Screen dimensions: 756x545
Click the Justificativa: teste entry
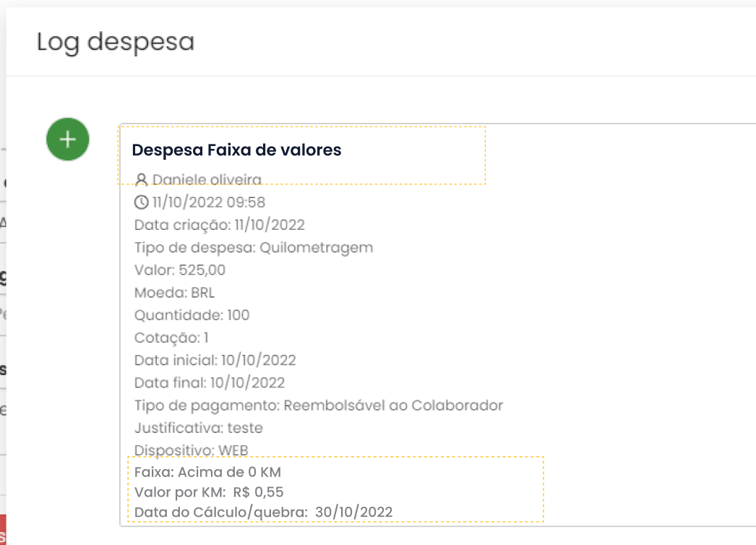(199, 428)
